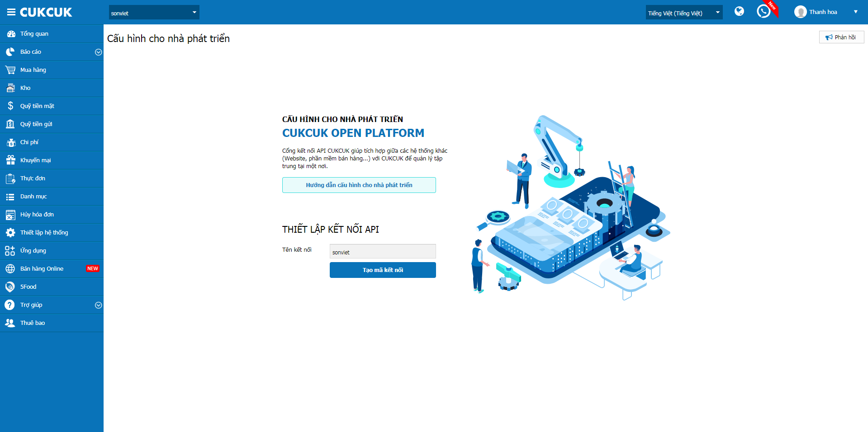Image resolution: width=868 pixels, height=432 pixels.
Task: Click the Quỹ tiền mặt dollar icon
Action: click(10, 106)
